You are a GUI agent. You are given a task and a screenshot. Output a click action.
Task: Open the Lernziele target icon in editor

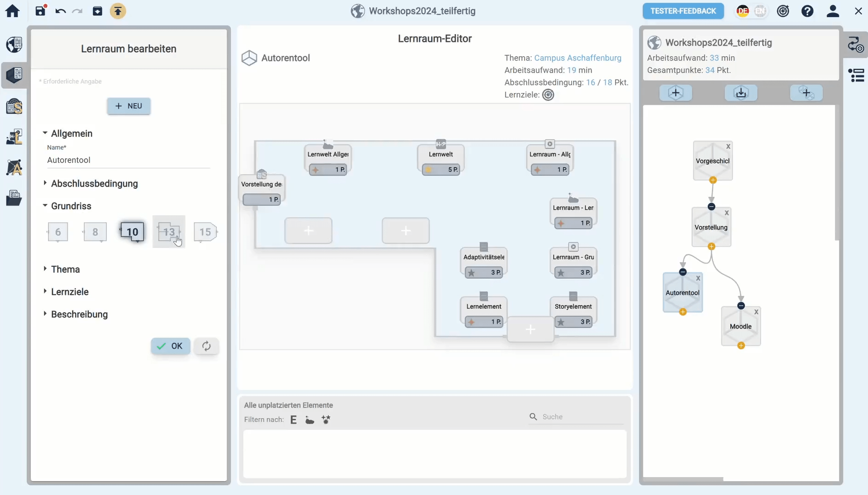point(548,95)
